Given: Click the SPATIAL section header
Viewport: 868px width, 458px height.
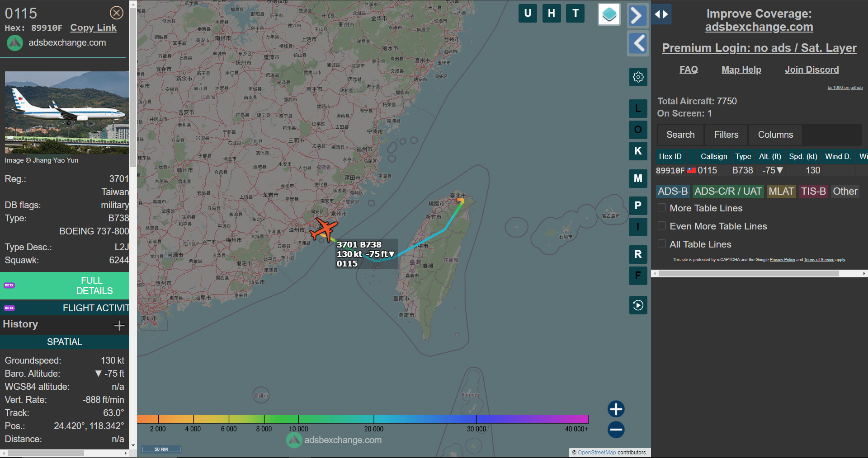Looking at the screenshot, I should (x=65, y=342).
